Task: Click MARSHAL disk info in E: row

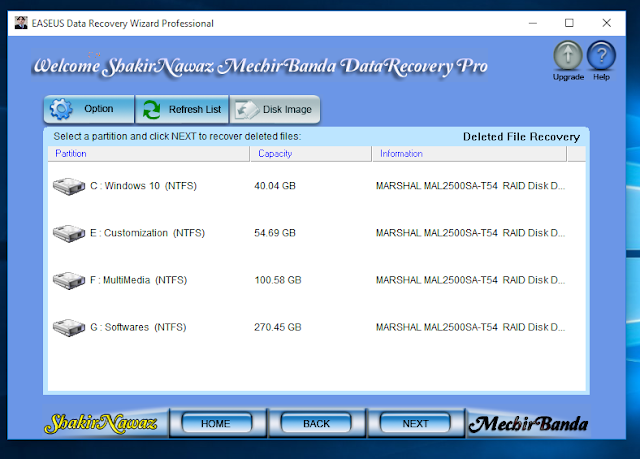Action: coord(470,233)
